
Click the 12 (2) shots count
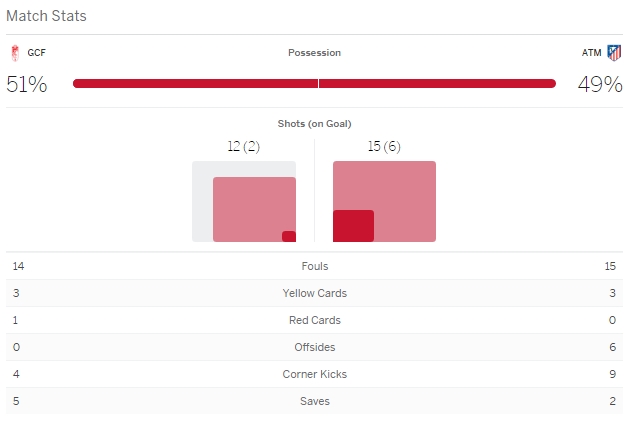(244, 147)
